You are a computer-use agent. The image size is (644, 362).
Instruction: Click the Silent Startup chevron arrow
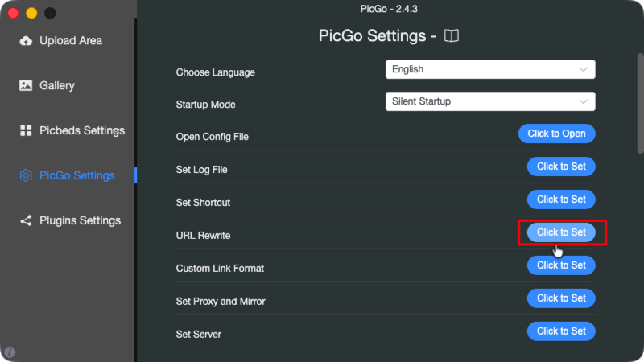coord(584,102)
